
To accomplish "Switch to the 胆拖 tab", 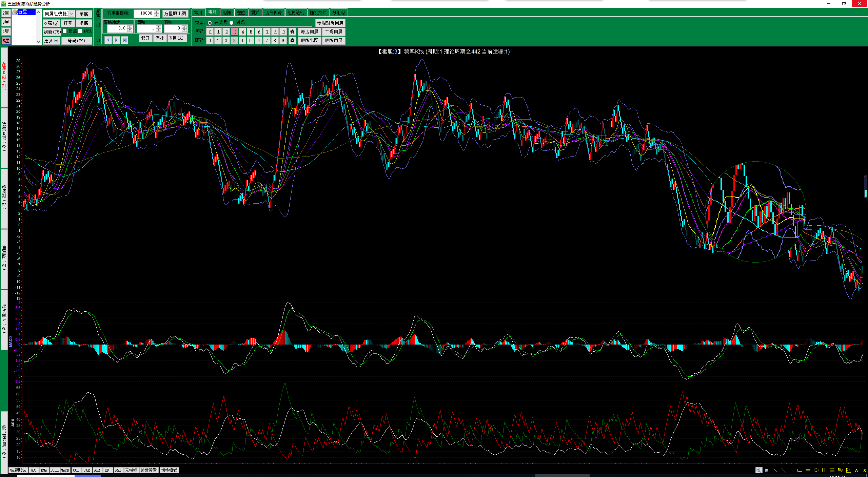I will [x=226, y=13].
